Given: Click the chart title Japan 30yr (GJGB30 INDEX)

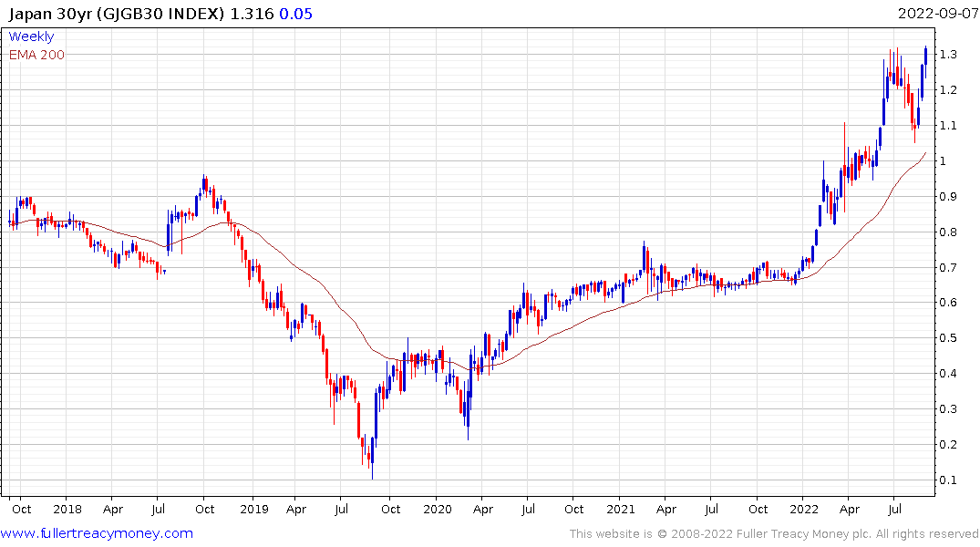Looking at the screenshot, I should [x=117, y=14].
